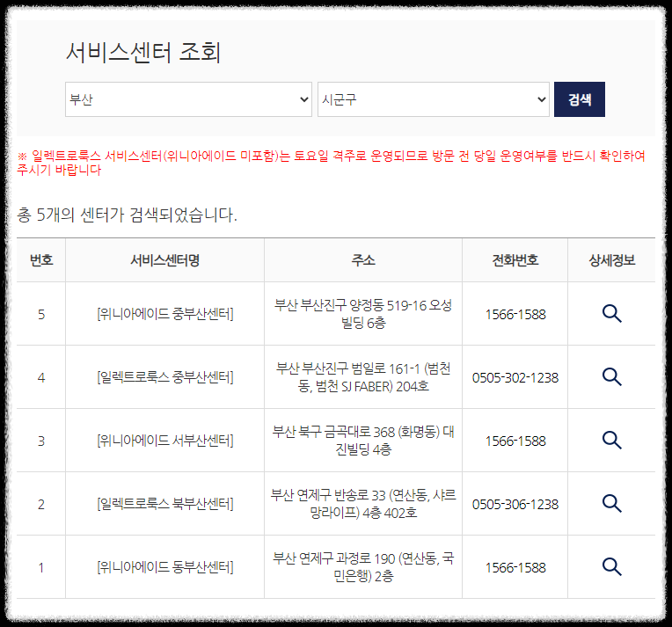This screenshot has height=627, width=672.
Task: Open details for 일렉트로룩스 중부산센터
Action: click(x=611, y=377)
